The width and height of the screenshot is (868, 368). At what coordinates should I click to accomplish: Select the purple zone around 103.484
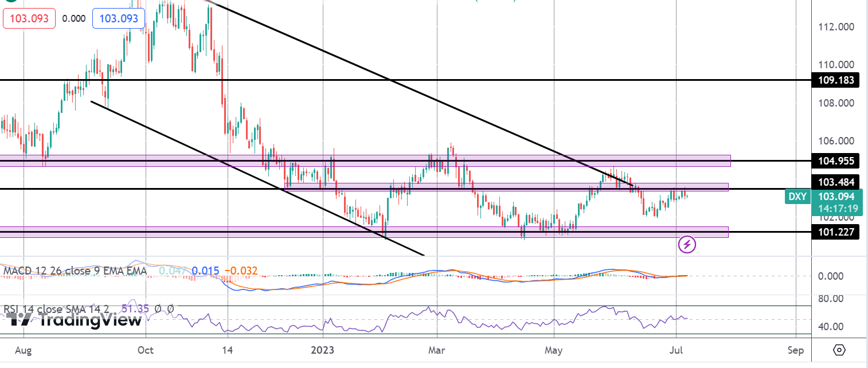(507, 187)
